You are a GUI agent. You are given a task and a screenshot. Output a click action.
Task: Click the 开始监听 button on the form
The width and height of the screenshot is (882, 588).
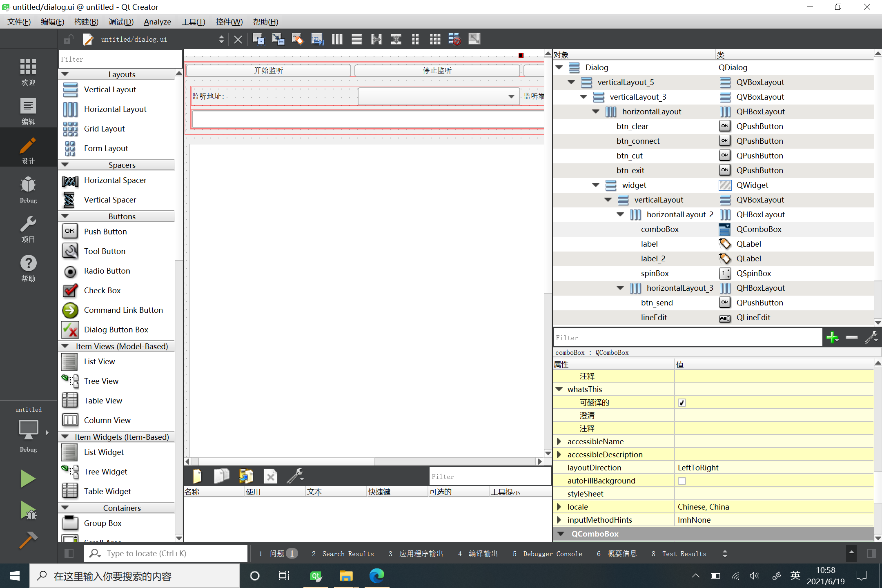268,70
